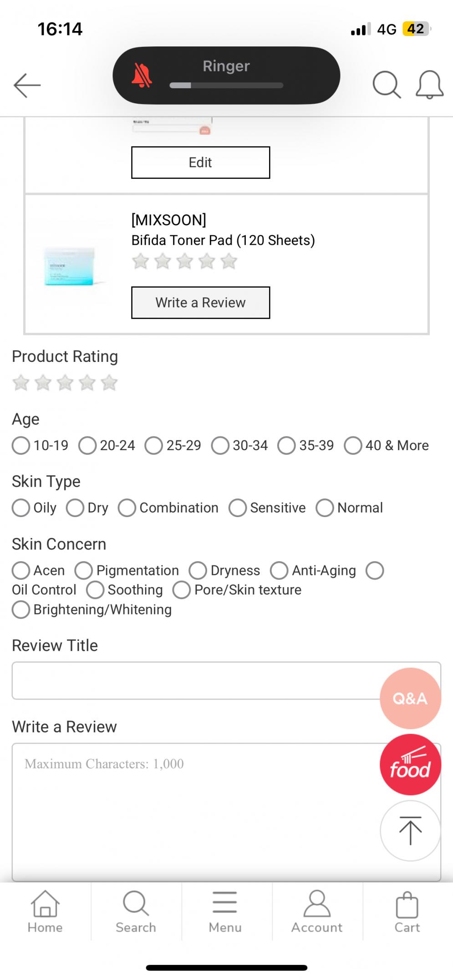
Task: Select Soothing skin concern radio
Action: coord(95,590)
